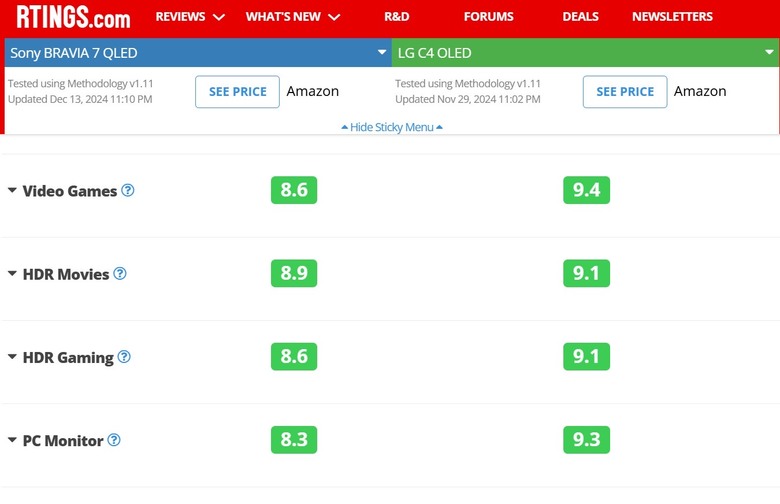Expand the HDR Gaming section triangle
780x504 pixels.
12,357
